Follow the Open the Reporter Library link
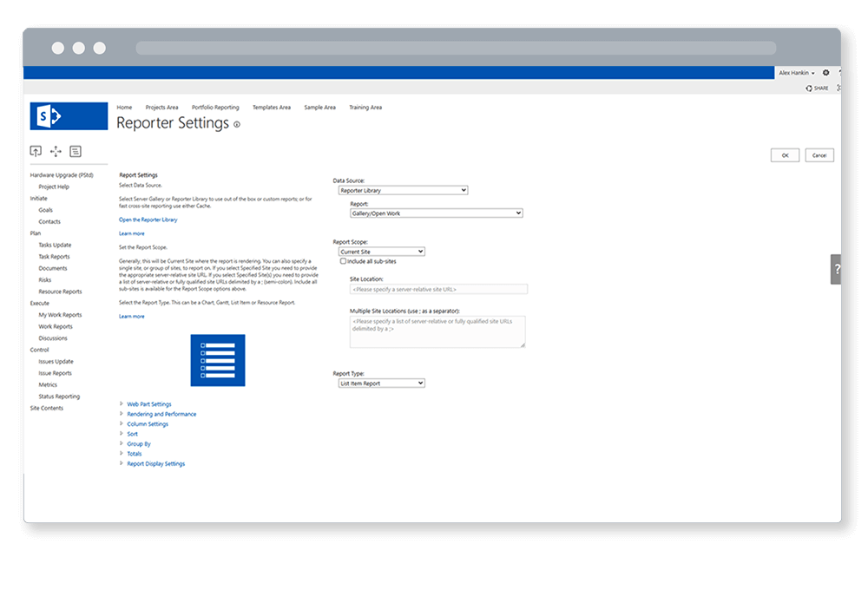This screenshot has width=868, height=603. coord(148,220)
